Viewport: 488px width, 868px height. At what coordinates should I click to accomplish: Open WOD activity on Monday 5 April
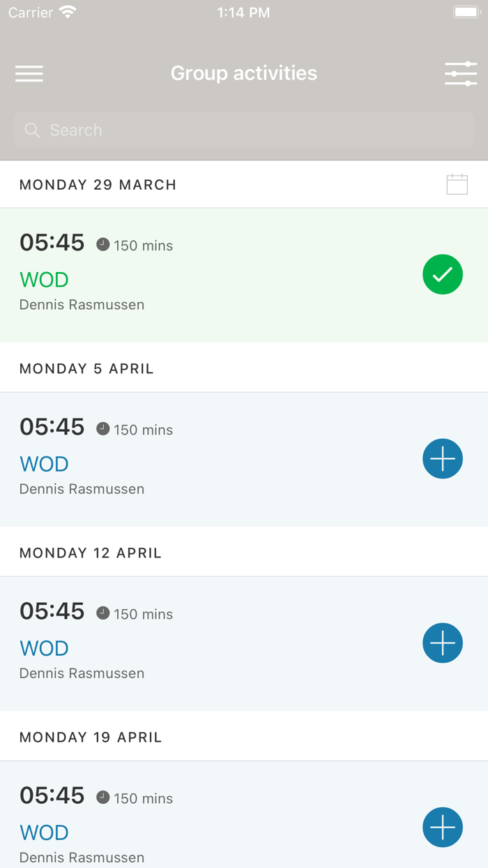tap(44, 464)
